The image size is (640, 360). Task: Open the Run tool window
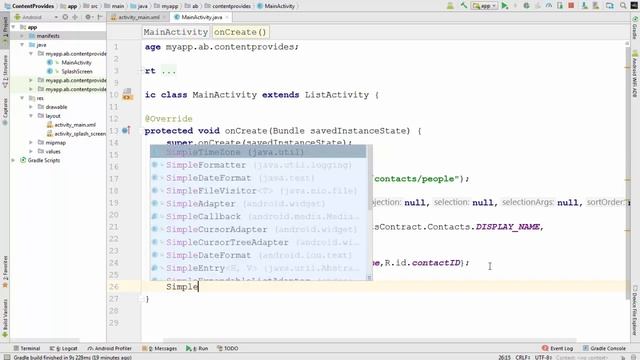[x=197, y=349]
